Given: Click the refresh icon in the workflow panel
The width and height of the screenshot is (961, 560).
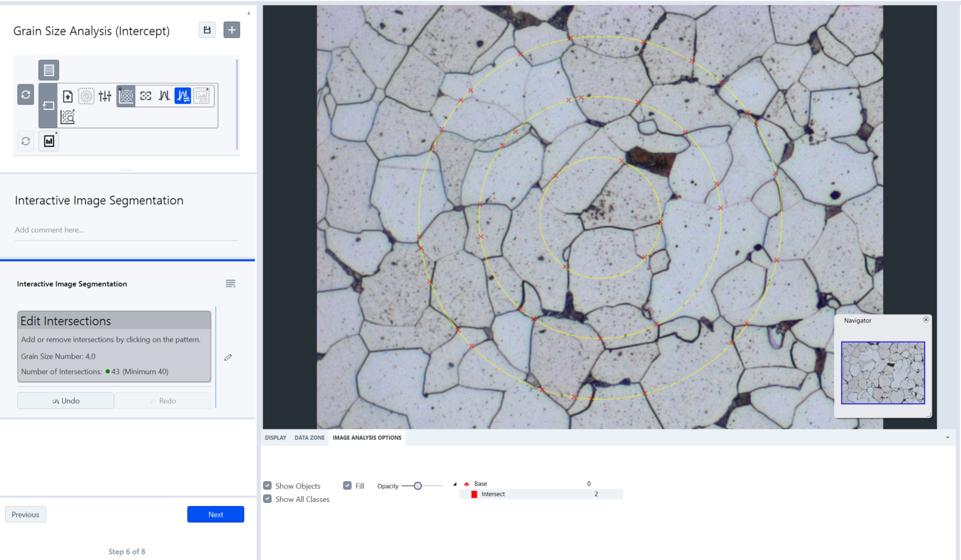Looking at the screenshot, I should click(x=25, y=95).
